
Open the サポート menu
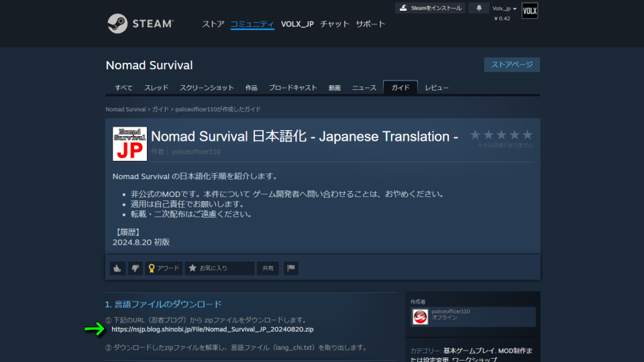pos(370,24)
